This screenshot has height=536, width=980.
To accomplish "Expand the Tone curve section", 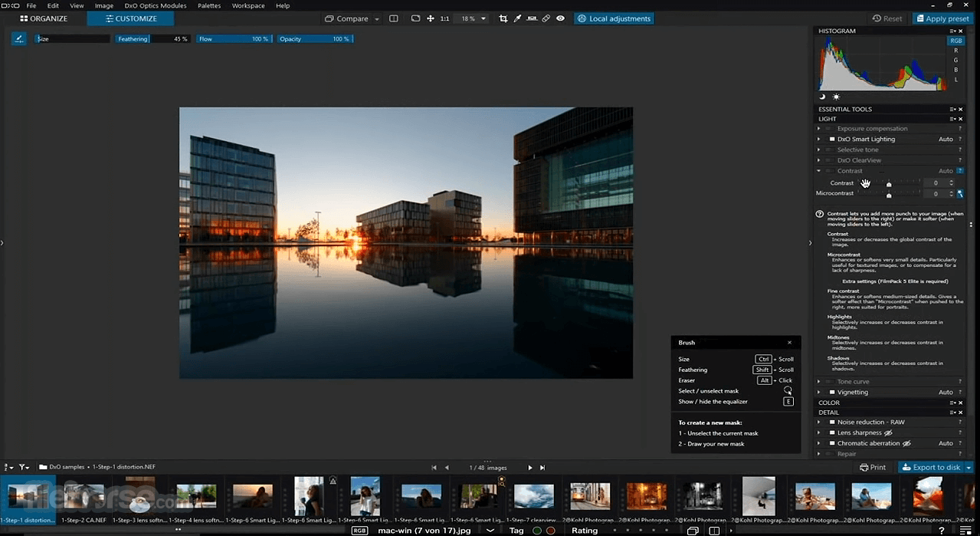I will click(x=819, y=382).
